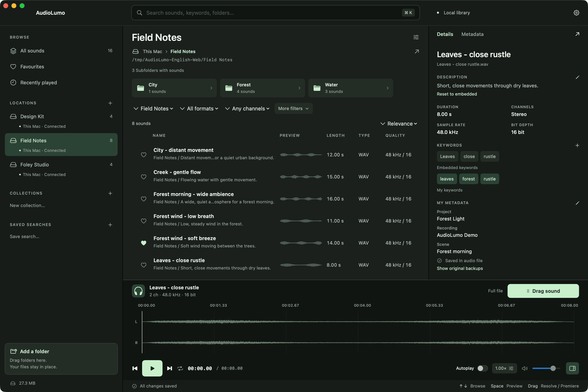
Task: Edit the description with the pencil icon
Action: (x=577, y=77)
